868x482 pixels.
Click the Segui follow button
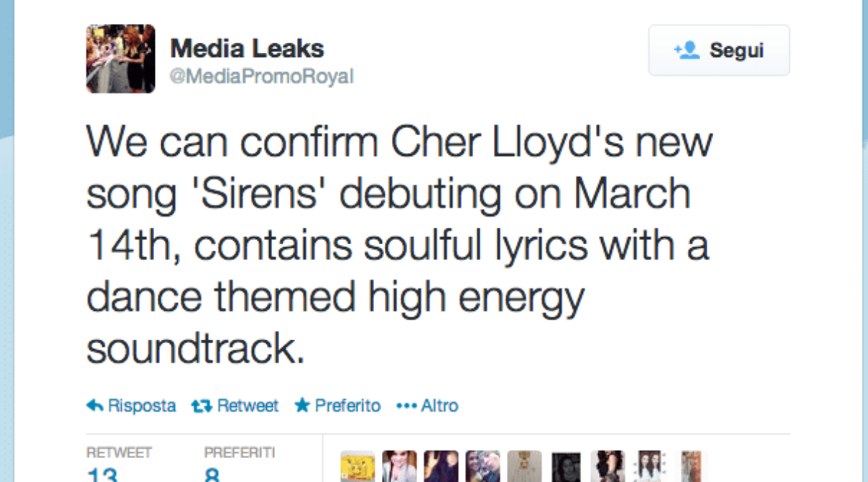[719, 51]
